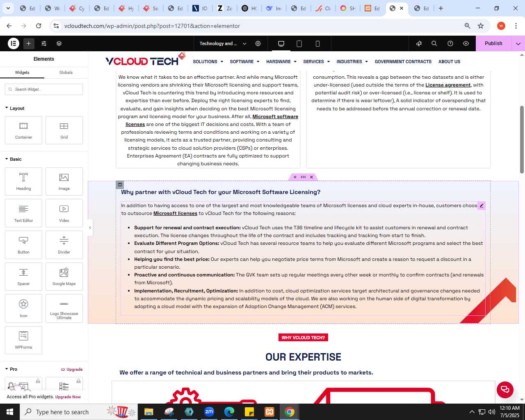Focus the Search Widget field
Image resolution: width=525 pixels, height=420 pixels.
(44, 89)
